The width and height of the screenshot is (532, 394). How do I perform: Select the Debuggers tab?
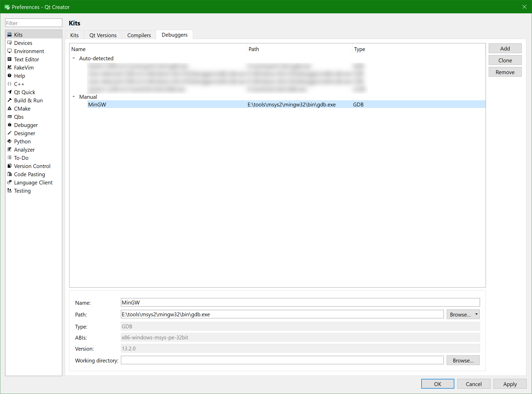175,35
